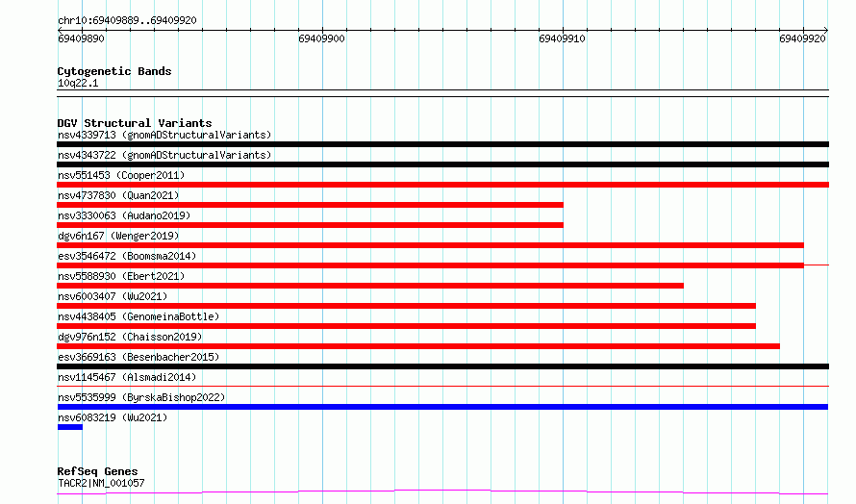Open esv3669163 (Besenbacher2015) label
The image size is (856, 504).
pos(138,357)
